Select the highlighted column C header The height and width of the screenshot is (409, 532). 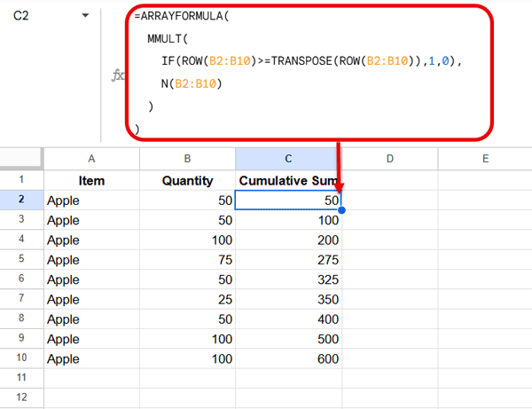tap(288, 159)
